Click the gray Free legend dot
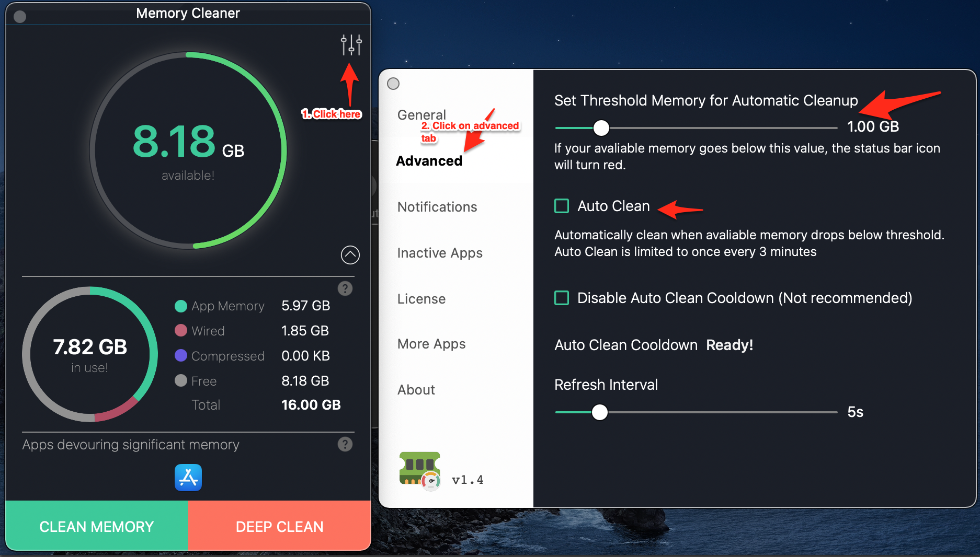The width and height of the screenshot is (980, 557). pyautogui.click(x=181, y=380)
